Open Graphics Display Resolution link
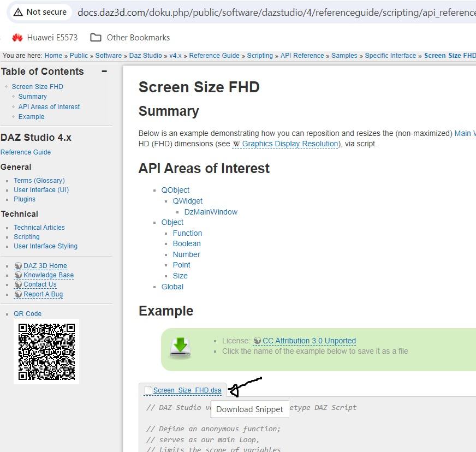The height and width of the screenshot is (452, 476). pos(290,144)
